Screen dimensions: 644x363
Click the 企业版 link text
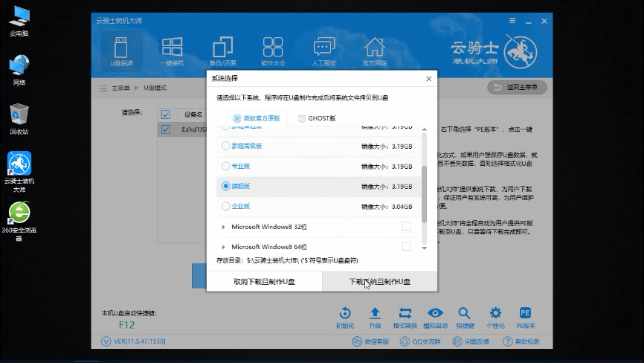pyautogui.click(x=241, y=206)
